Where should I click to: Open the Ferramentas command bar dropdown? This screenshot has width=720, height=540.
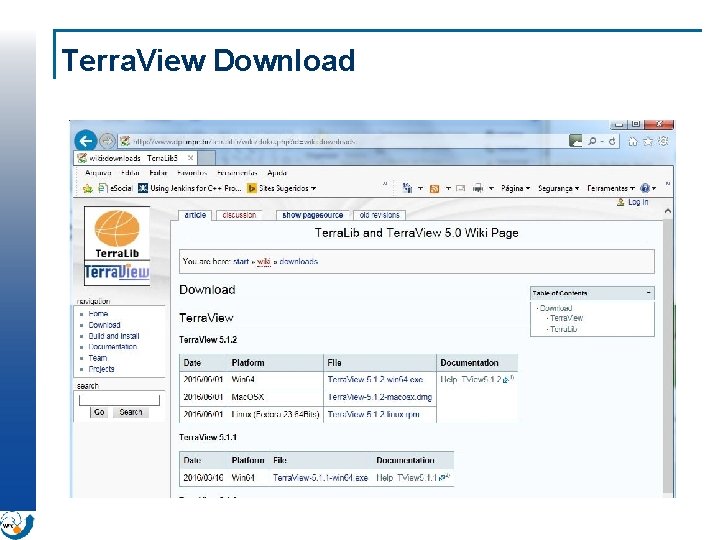[x=611, y=188]
